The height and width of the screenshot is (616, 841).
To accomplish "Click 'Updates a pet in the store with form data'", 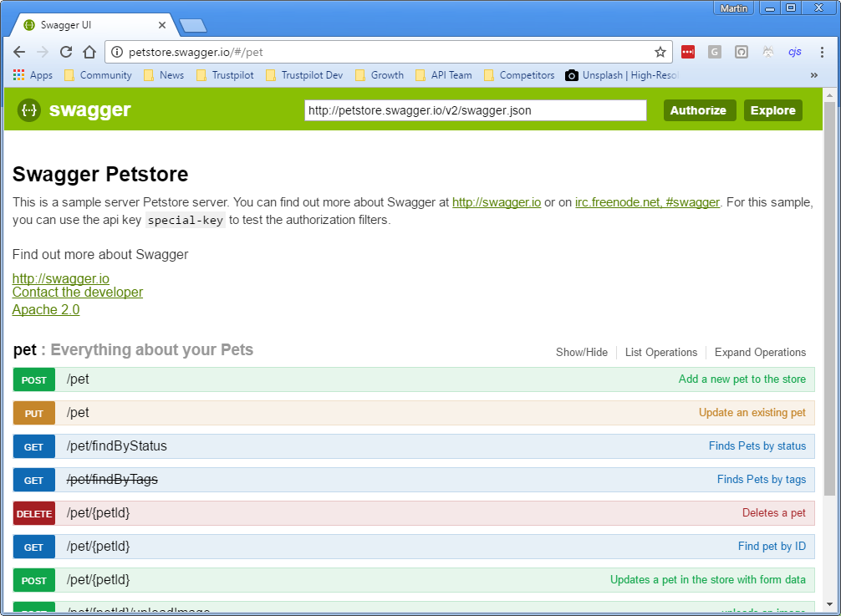I will pos(707,579).
